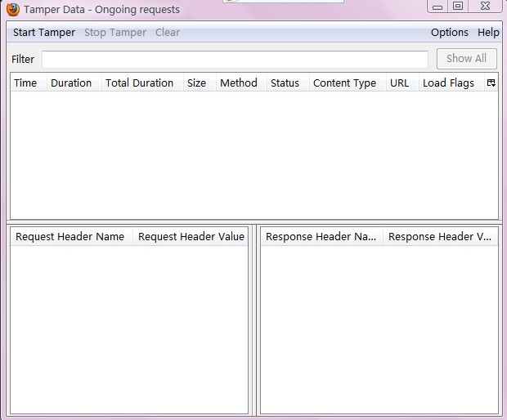
Task: Maximize the Tamper Data window
Action: coord(458,6)
